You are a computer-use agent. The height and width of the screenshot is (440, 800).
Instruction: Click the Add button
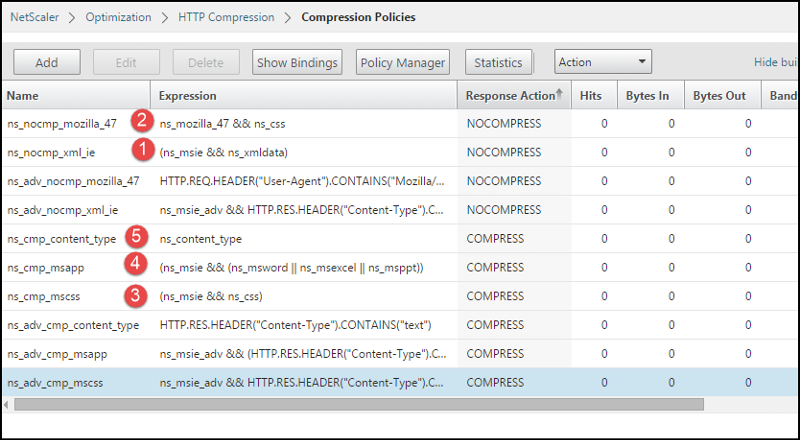(47, 62)
